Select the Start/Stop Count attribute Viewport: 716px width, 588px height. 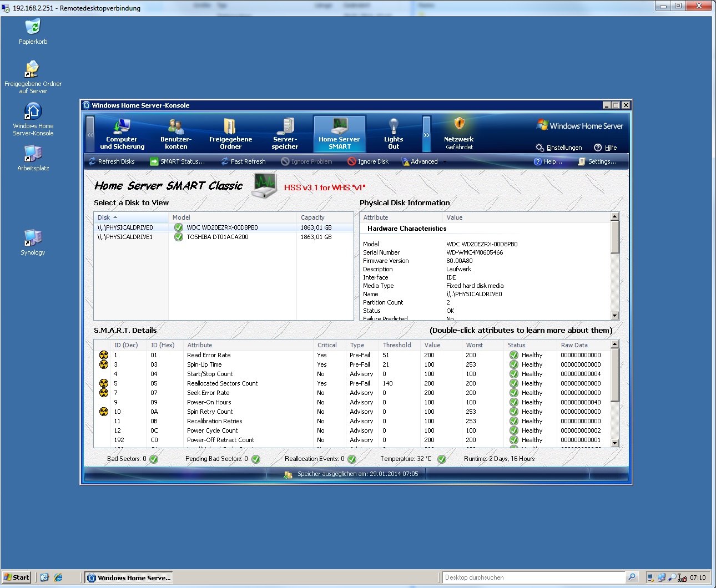352,374
